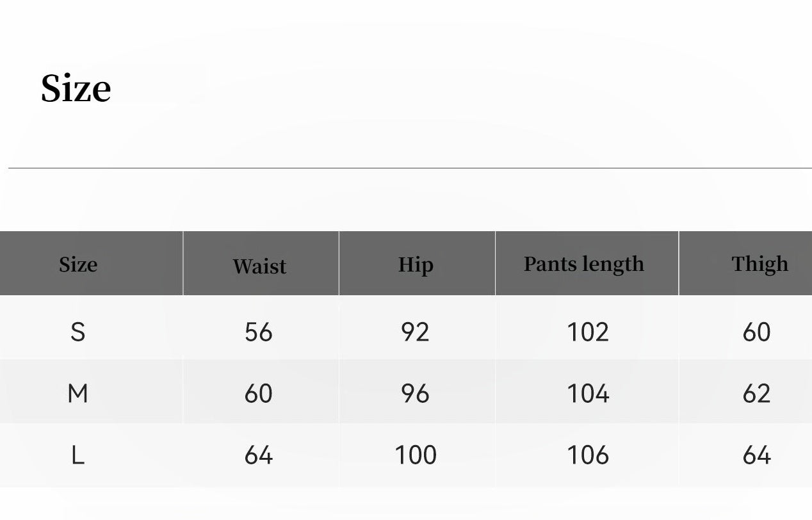The image size is (812, 520).
Task: Click the M size row label
Action: click(x=77, y=394)
